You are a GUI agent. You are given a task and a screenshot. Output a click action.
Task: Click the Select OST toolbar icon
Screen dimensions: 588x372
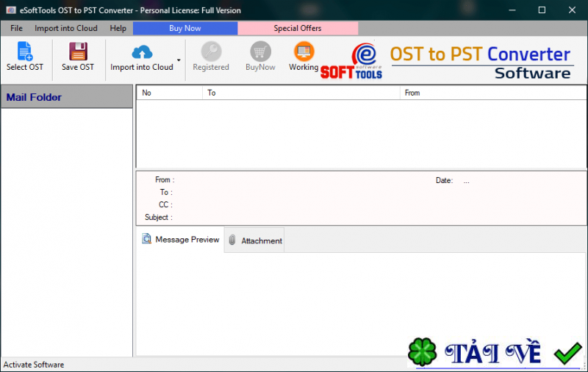pos(25,51)
